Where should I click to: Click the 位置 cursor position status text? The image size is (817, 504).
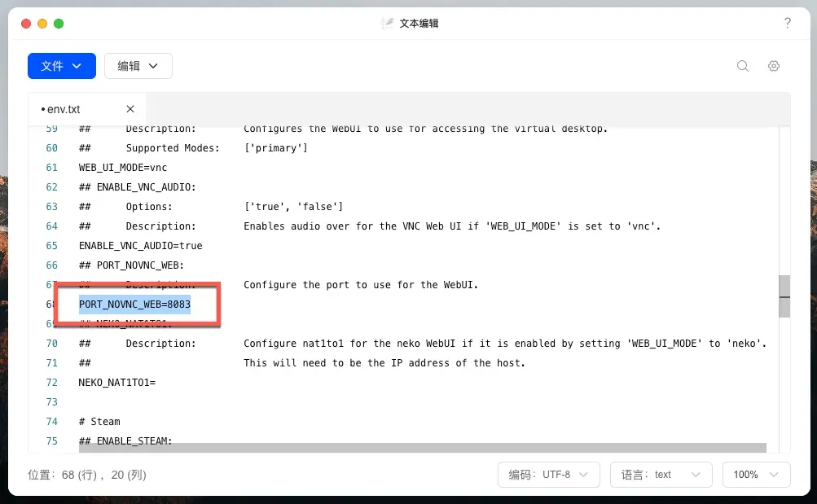coord(87,475)
